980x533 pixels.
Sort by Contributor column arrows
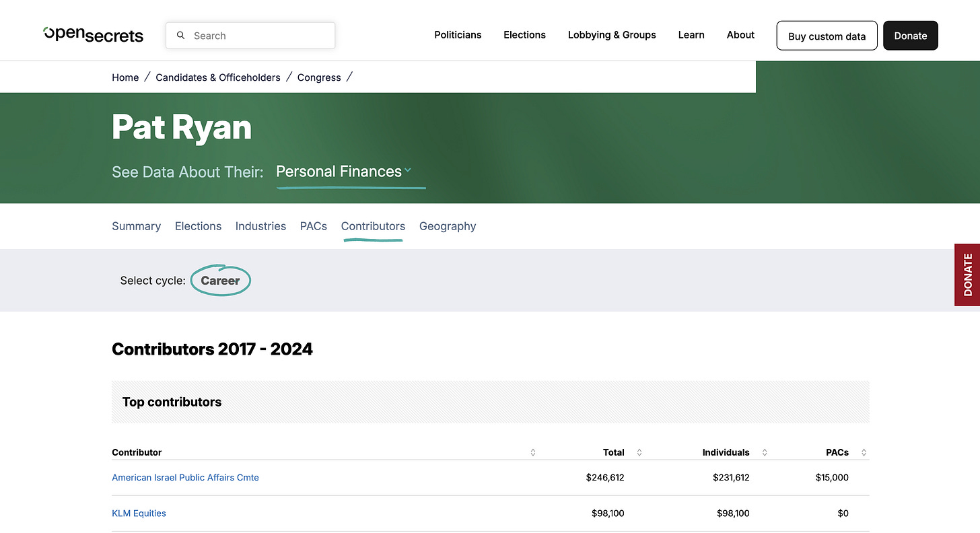533,452
